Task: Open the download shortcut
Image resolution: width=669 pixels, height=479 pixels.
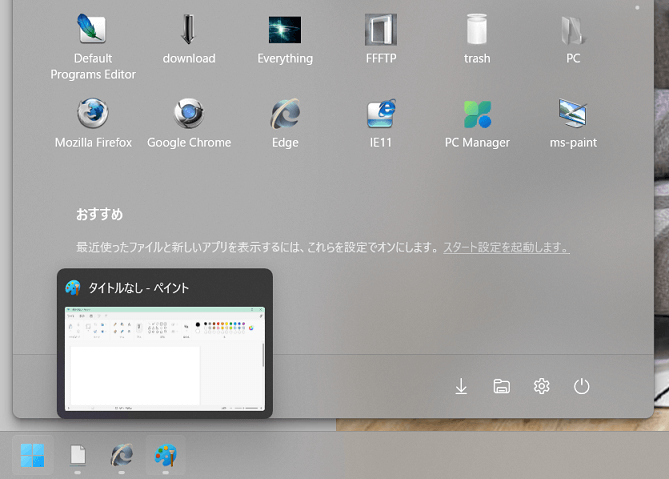Action: [189, 38]
